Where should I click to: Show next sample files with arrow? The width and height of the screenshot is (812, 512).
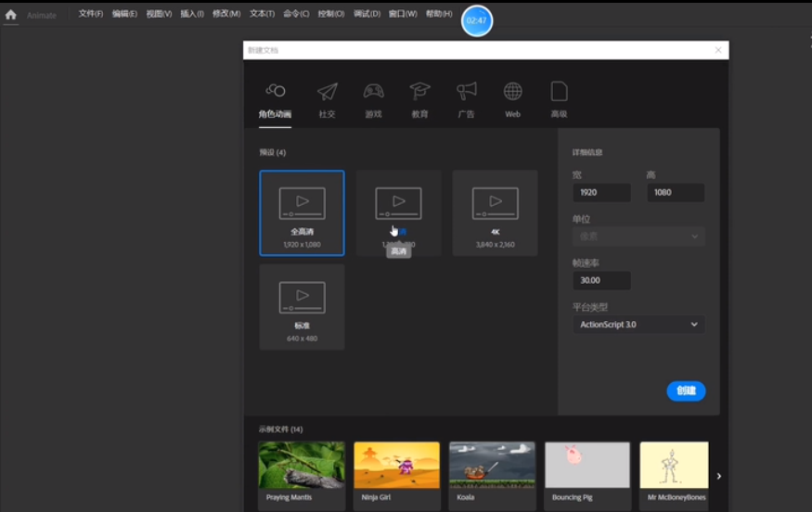(719, 476)
